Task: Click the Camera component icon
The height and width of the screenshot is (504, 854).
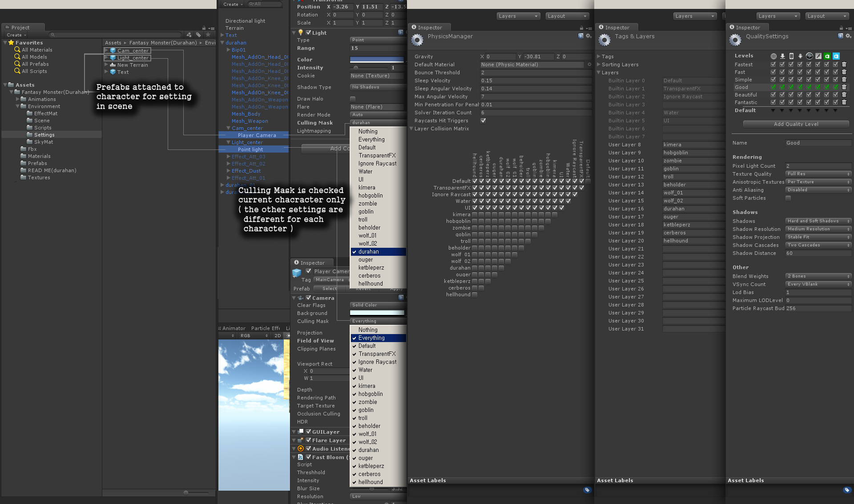Action: (301, 298)
